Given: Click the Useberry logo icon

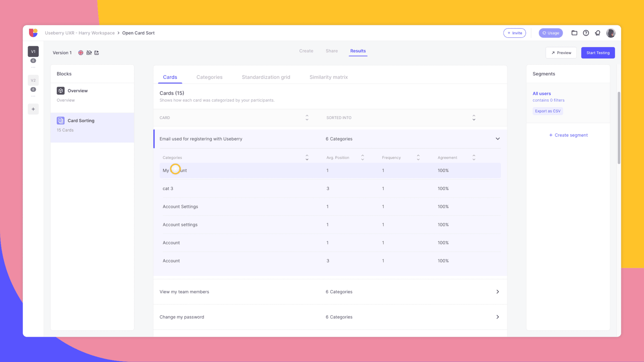Looking at the screenshot, I should tap(33, 33).
